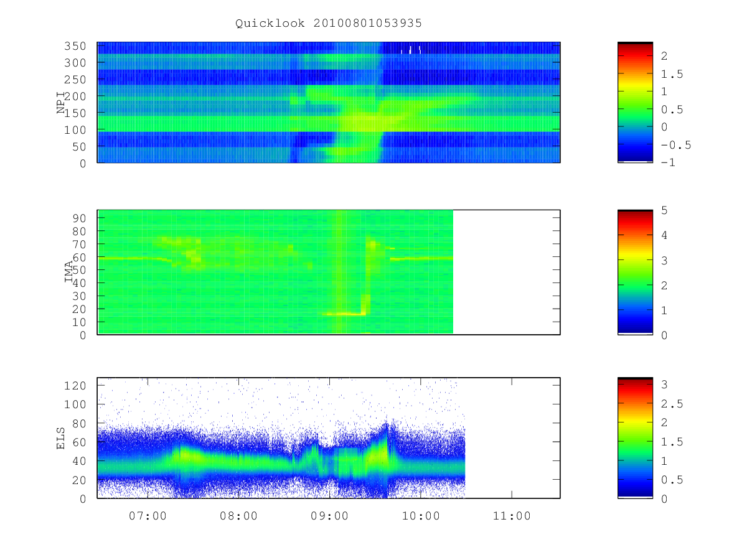Click the yellow band near 15 in IMA panel
Viewport: 747px width, 560px height.
point(344,314)
